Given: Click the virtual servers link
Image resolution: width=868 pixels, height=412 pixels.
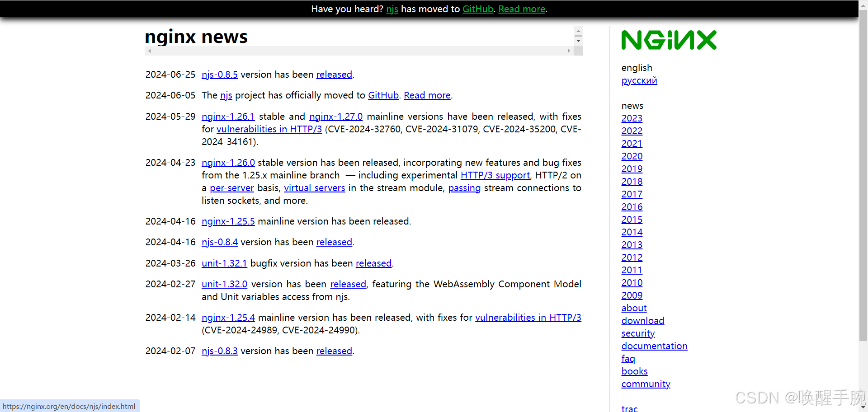Looking at the screenshot, I should click(315, 188).
